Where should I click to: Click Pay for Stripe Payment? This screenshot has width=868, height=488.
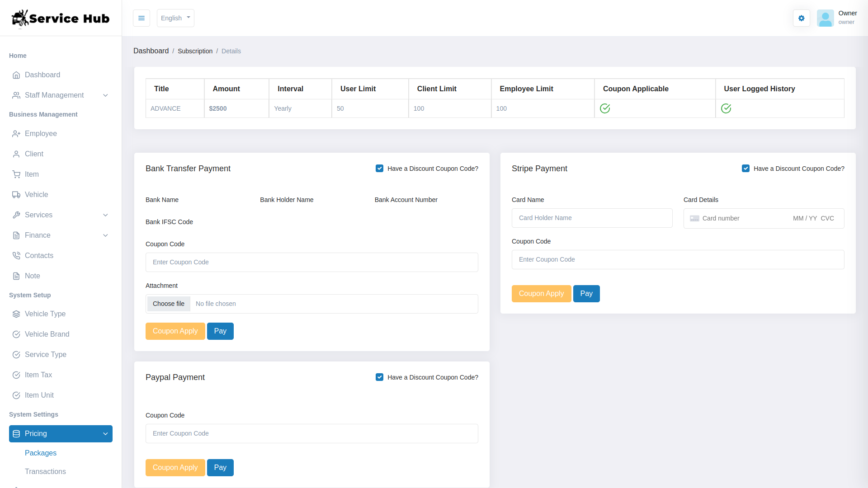pyautogui.click(x=586, y=293)
